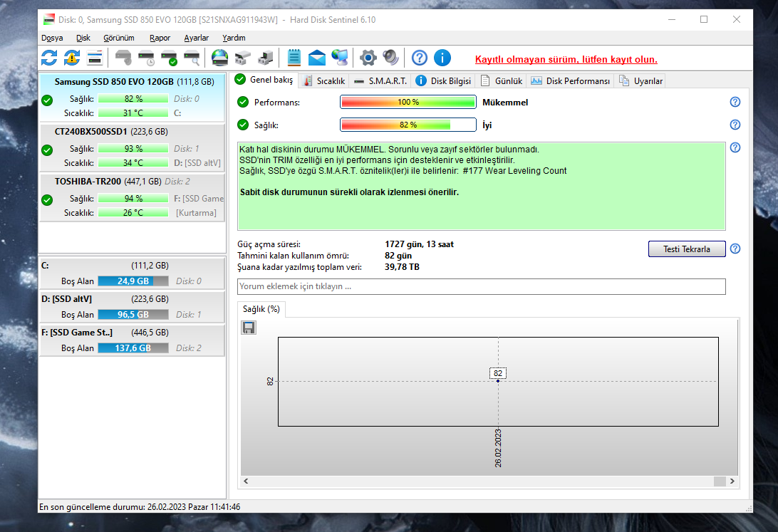Click the refresh disk status icon
This screenshot has height=532, width=778.
tap(49, 58)
